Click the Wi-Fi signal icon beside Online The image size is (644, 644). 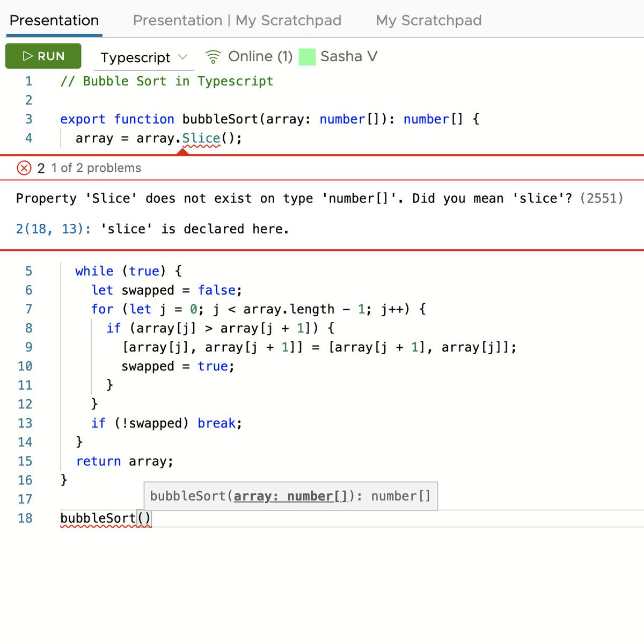pyautogui.click(x=213, y=56)
